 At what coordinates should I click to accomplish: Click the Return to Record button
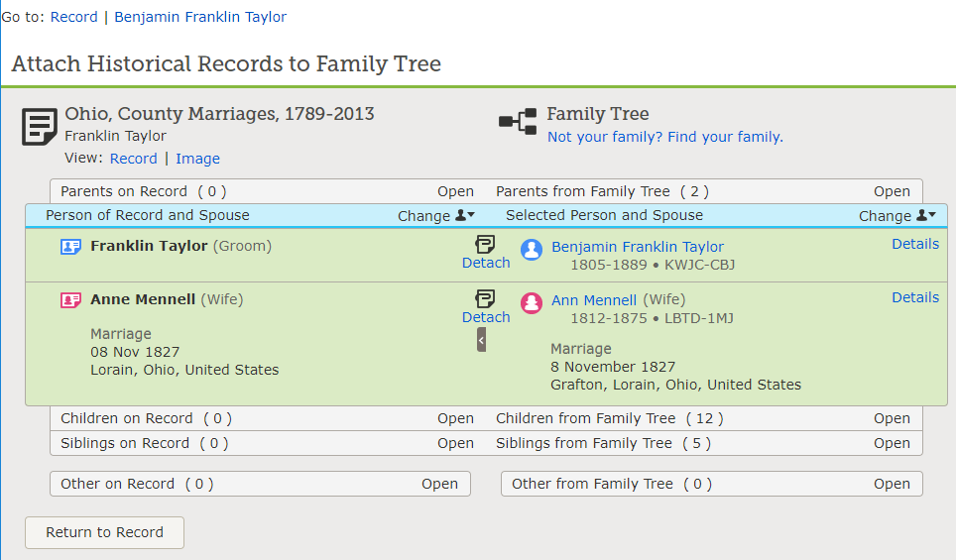point(104,532)
